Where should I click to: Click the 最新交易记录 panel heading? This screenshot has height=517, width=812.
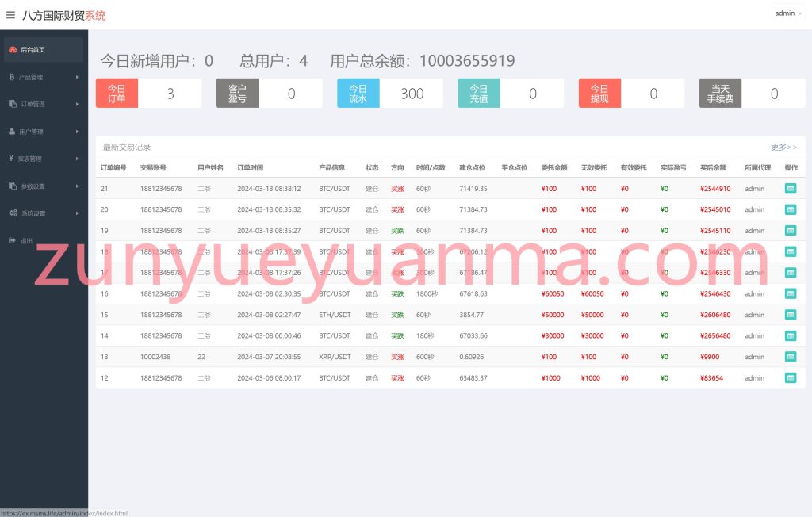(127, 147)
